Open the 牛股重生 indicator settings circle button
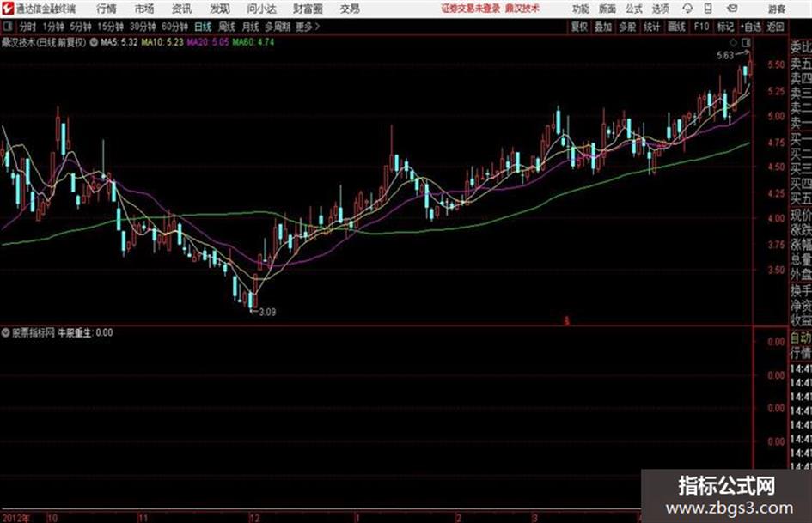Image resolution: width=812 pixels, height=523 pixels. pyautogui.click(x=6, y=332)
